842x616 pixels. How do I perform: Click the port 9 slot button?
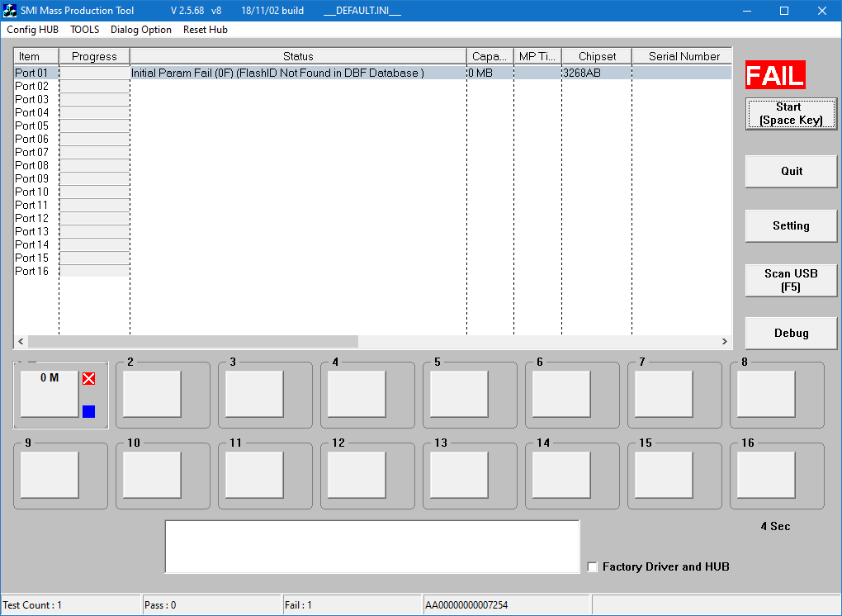pyautogui.click(x=50, y=475)
